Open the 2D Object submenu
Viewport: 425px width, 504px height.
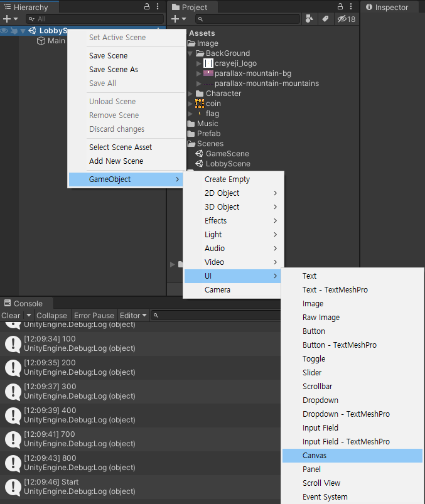click(x=233, y=193)
